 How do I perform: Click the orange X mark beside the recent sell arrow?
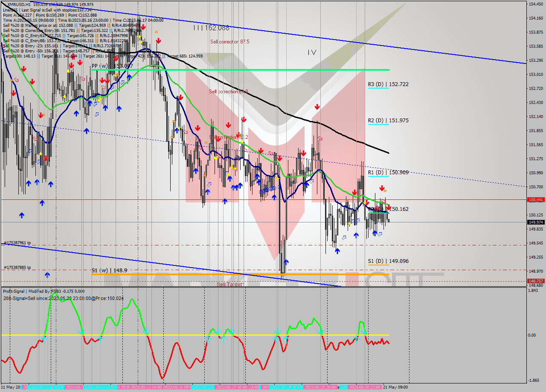coord(385,191)
